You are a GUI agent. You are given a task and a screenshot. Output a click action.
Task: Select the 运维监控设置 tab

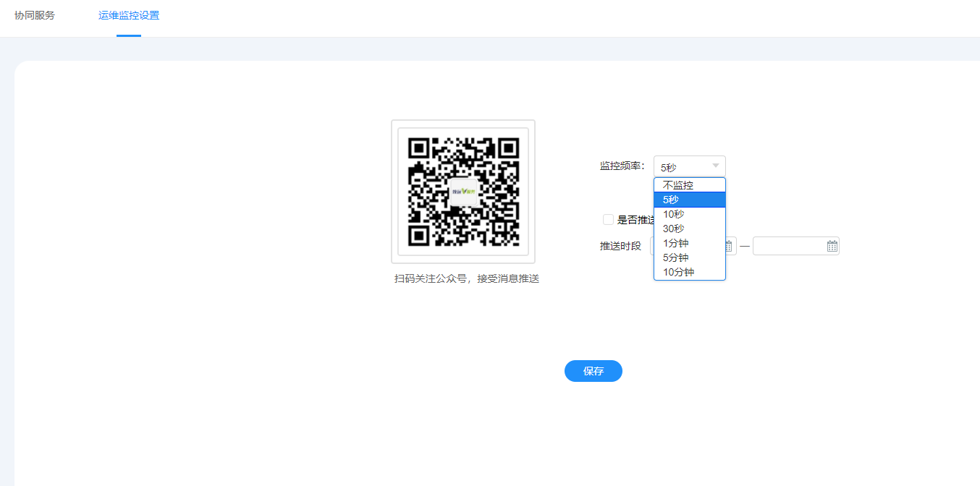pyautogui.click(x=129, y=15)
